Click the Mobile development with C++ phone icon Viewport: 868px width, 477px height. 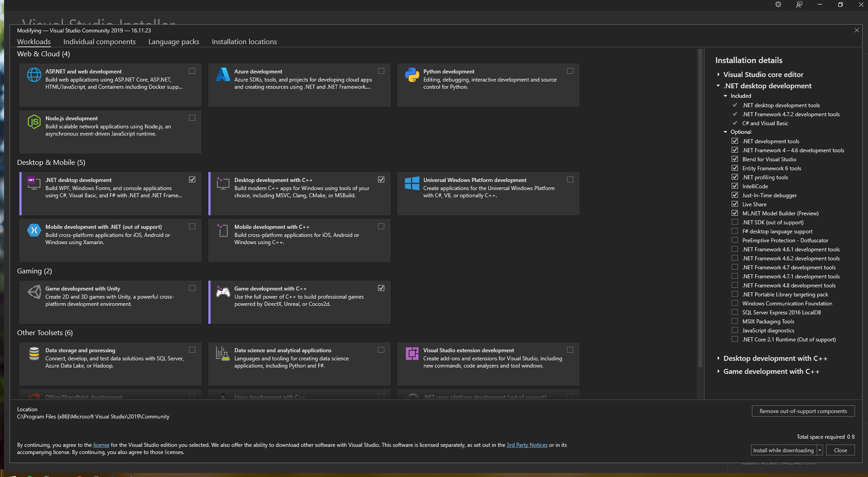click(x=223, y=230)
